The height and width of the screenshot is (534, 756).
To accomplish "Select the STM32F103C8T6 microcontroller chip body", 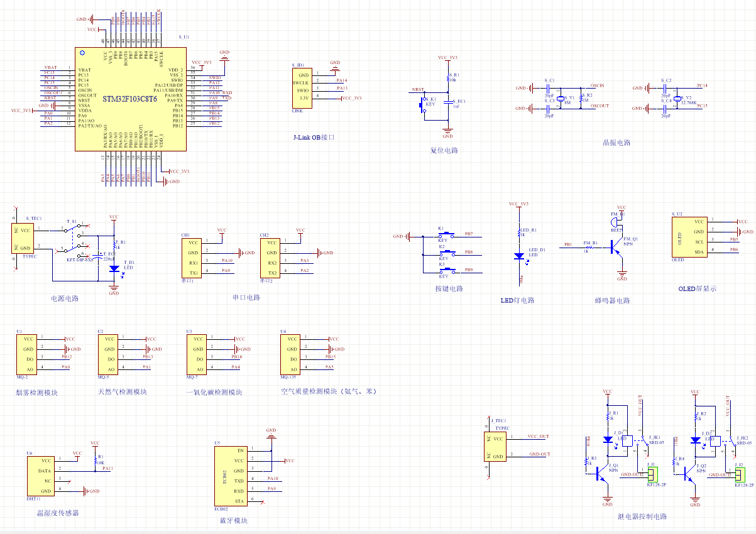I will pyautogui.click(x=131, y=99).
